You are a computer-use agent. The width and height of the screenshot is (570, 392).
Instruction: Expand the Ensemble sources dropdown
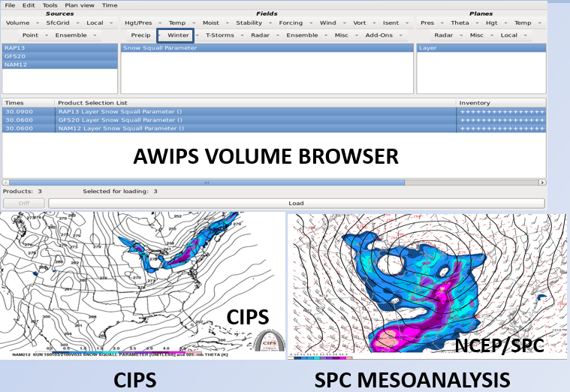[x=75, y=35]
